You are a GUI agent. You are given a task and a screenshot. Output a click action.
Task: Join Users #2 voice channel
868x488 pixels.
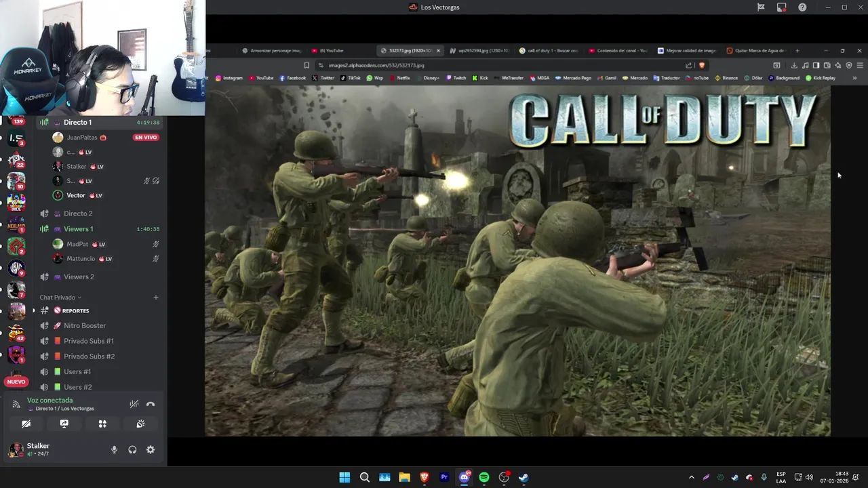100,386
